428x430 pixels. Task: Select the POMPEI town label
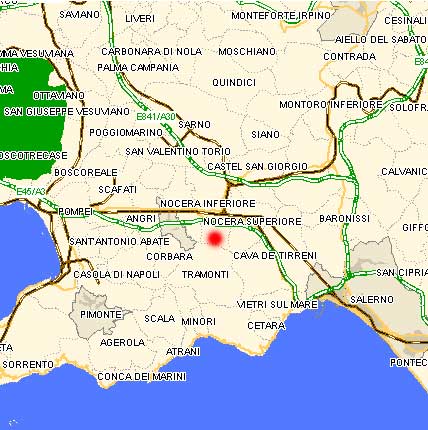(75, 212)
